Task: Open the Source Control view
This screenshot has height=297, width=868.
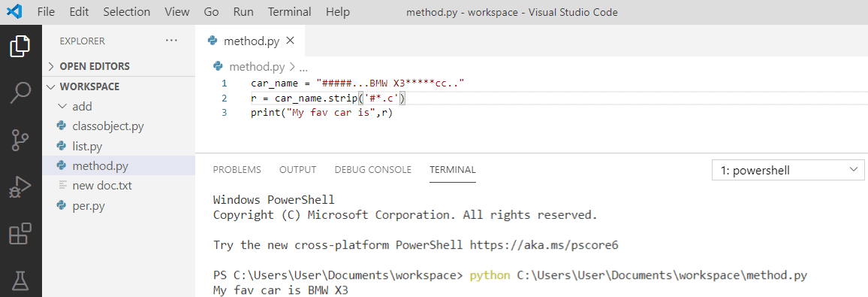Action: [x=20, y=141]
